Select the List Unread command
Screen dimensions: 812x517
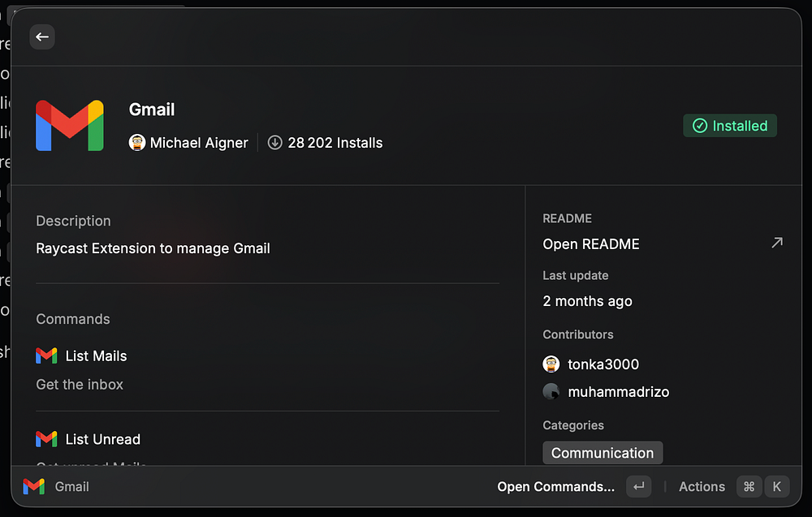(102, 439)
